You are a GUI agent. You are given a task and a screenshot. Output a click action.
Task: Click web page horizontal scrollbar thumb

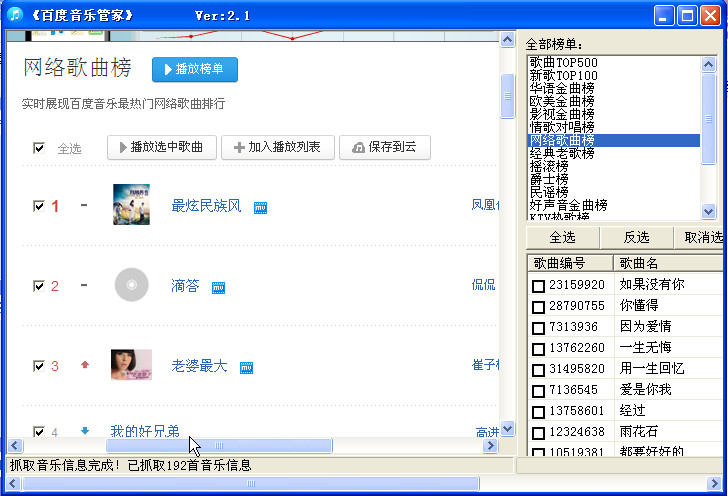(219, 446)
